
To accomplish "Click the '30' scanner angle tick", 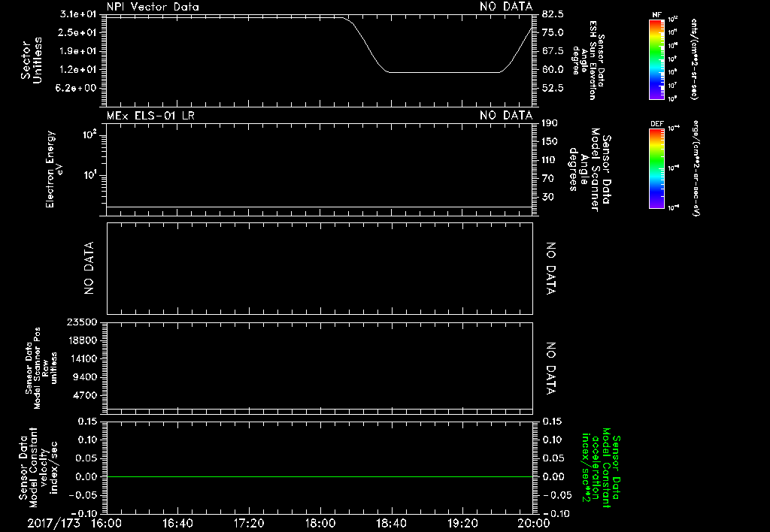I will click(547, 197).
